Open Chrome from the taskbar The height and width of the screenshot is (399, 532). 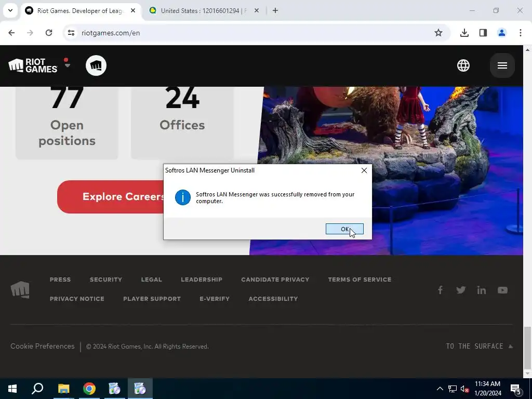point(89,389)
